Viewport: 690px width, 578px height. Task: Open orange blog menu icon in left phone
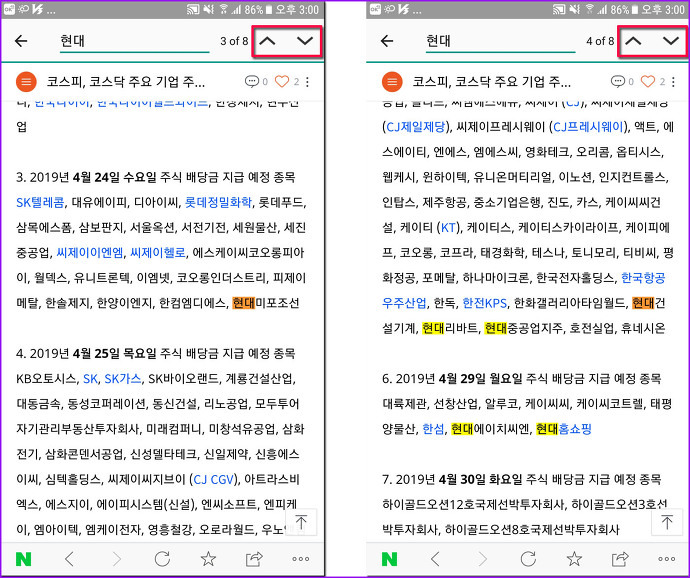26,81
